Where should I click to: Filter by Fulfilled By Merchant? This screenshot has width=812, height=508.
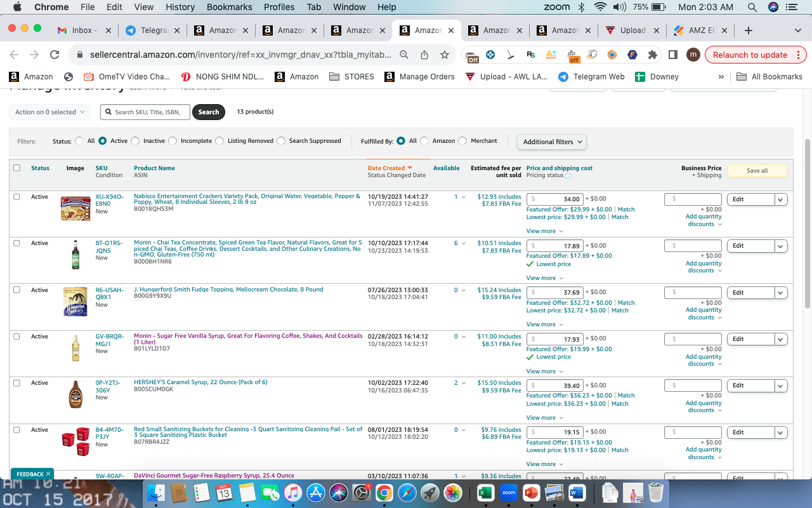462,141
